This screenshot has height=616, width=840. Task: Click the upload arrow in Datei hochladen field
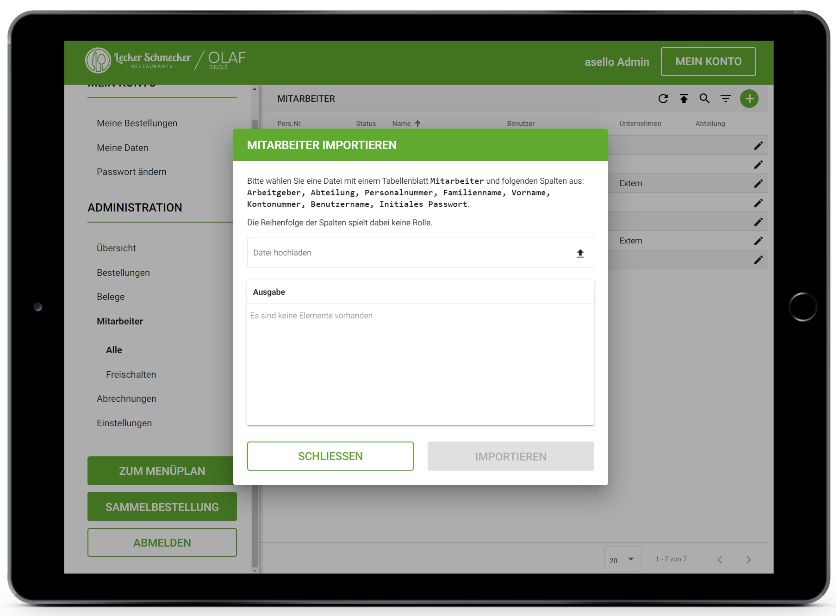[580, 253]
